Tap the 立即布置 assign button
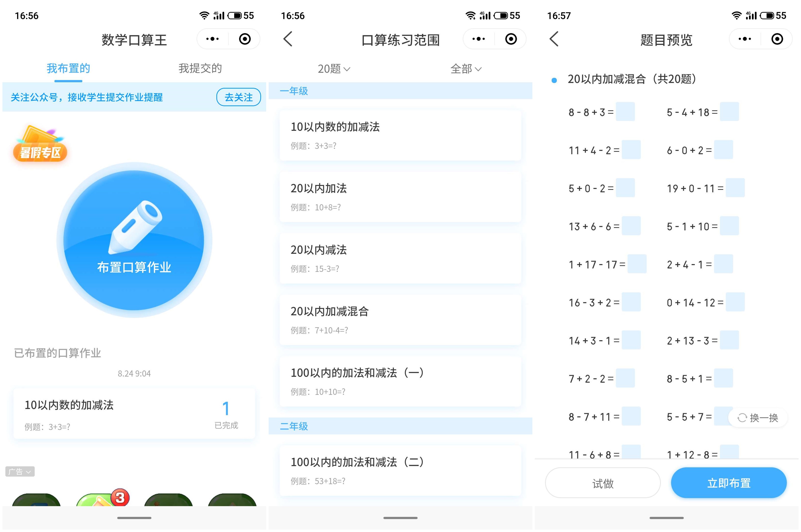The image size is (801, 532). 729,483
